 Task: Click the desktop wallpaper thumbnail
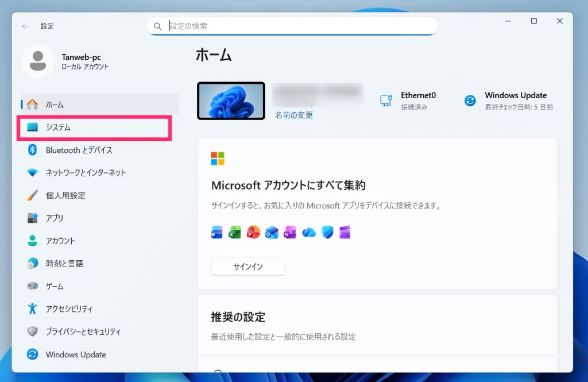pyautogui.click(x=231, y=101)
